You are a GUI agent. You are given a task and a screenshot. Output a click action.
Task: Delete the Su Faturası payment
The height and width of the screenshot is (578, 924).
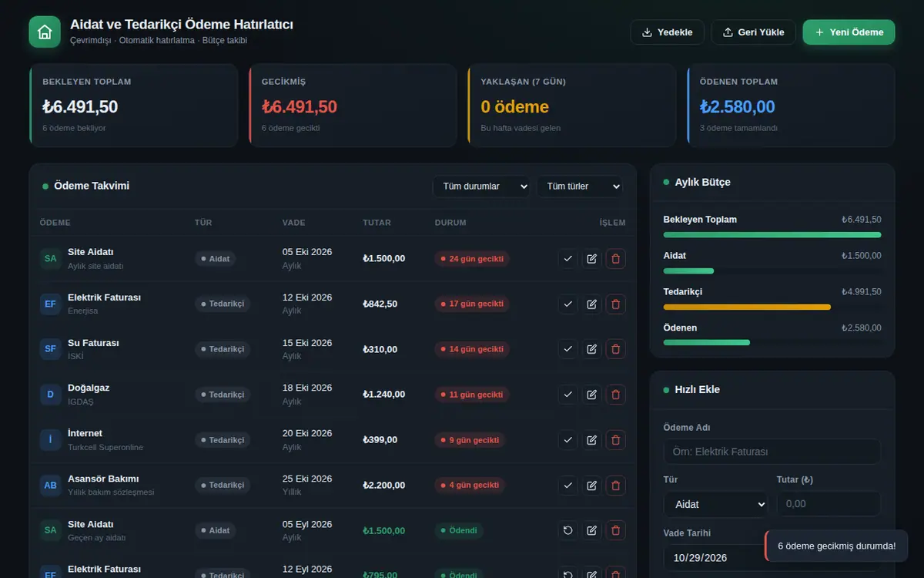(x=615, y=350)
